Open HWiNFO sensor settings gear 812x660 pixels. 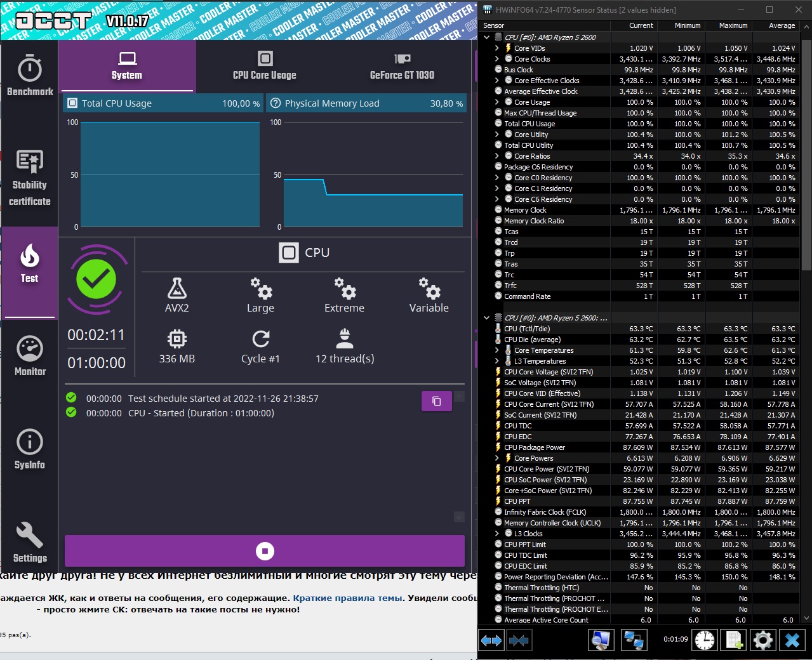(763, 640)
